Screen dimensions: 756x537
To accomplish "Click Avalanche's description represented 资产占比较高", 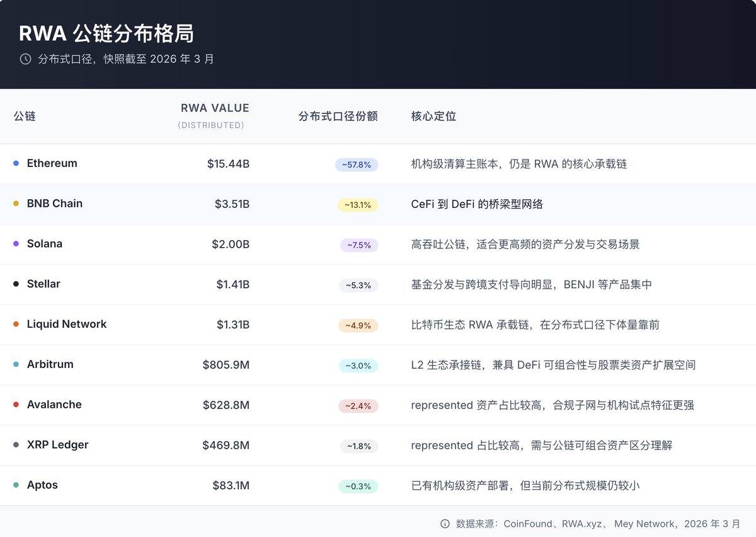I will tap(553, 405).
